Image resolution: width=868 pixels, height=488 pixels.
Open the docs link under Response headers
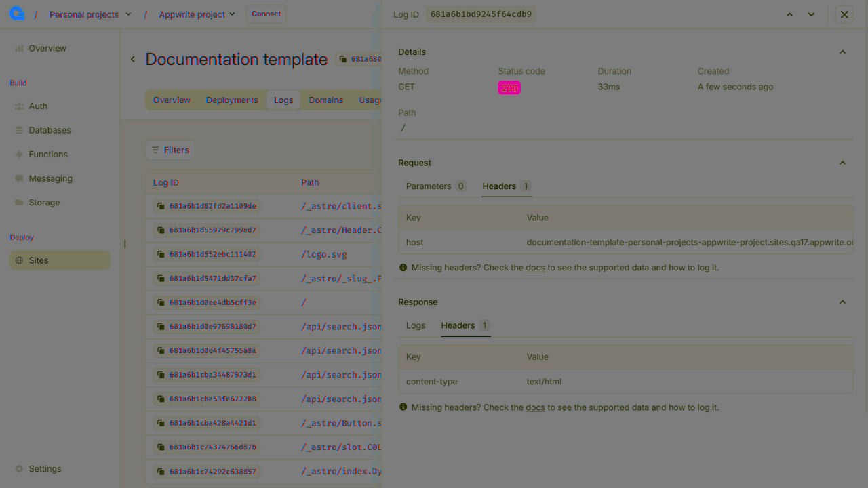(535, 407)
